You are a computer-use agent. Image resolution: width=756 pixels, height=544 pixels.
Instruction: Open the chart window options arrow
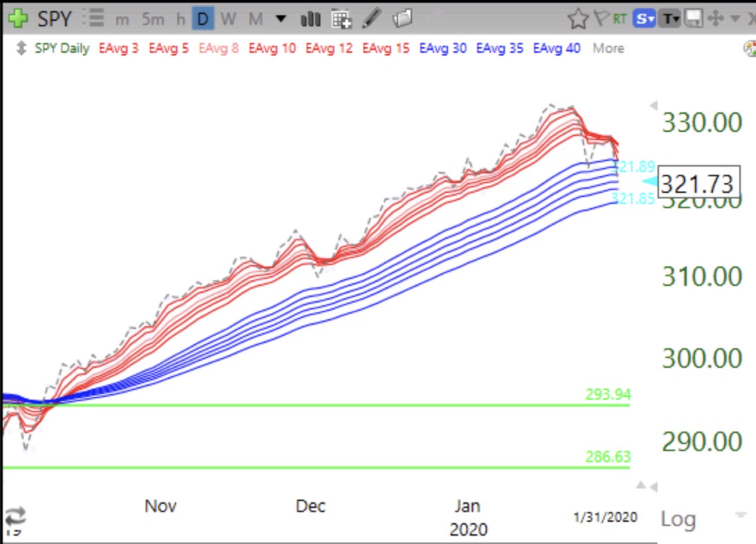[734, 19]
